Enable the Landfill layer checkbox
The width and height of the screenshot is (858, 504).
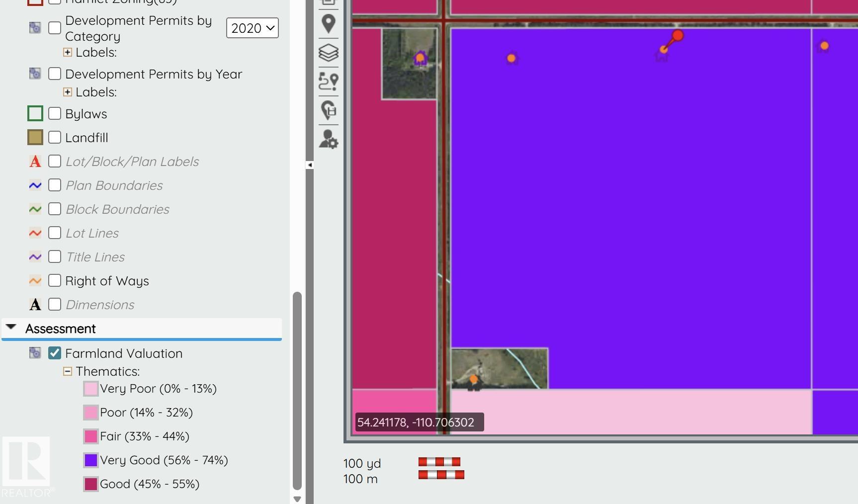pos(55,138)
